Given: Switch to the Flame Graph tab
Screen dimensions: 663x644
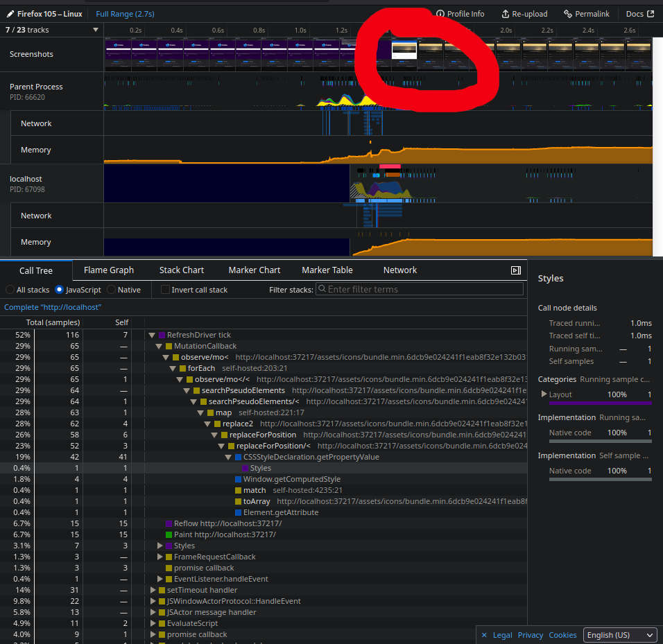Looking at the screenshot, I should pyautogui.click(x=109, y=270).
